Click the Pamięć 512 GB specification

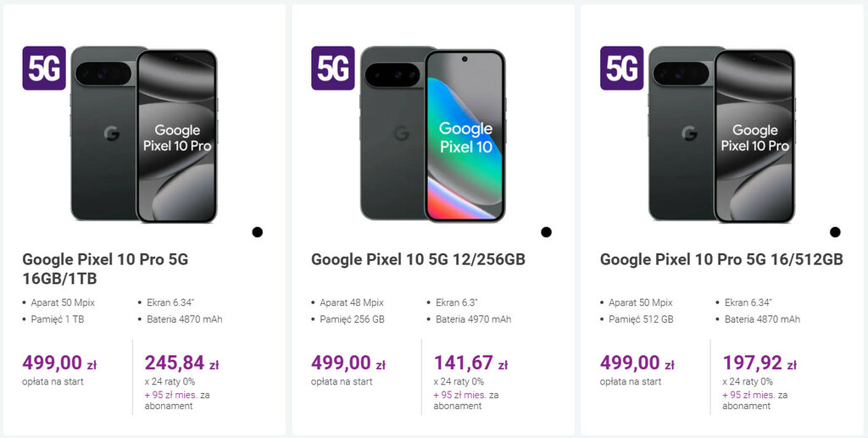[640, 319]
